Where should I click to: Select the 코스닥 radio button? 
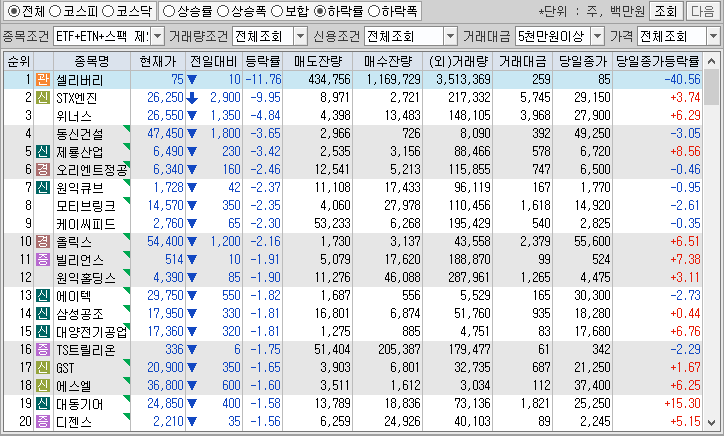click(x=108, y=11)
